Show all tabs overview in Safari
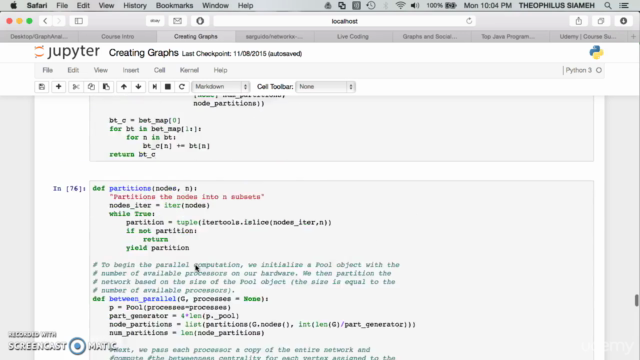The width and height of the screenshot is (640, 360). pos(601,21)
